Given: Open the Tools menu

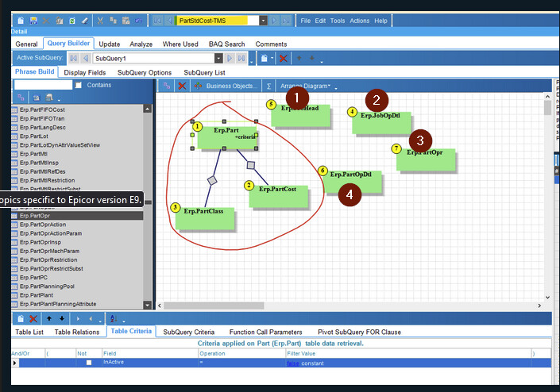Looking at the screenshot, I should [x=338, y=21].
